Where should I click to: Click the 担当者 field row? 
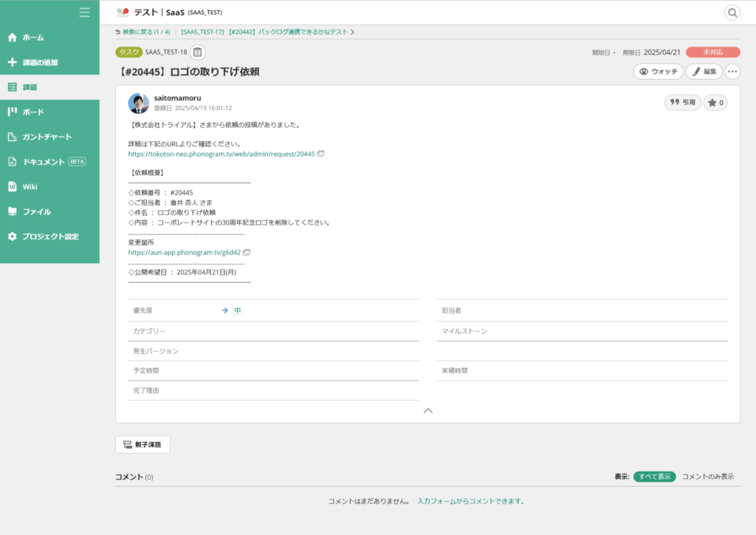coord(582,310)
